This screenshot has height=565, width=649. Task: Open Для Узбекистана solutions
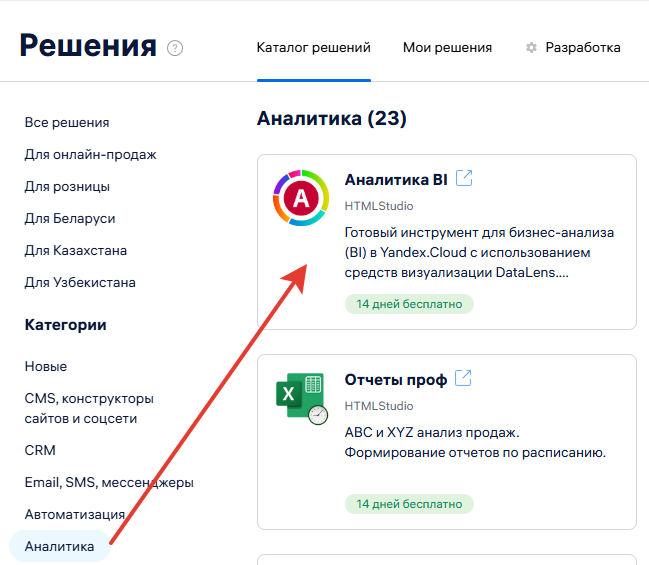click(x=79, y=282)
